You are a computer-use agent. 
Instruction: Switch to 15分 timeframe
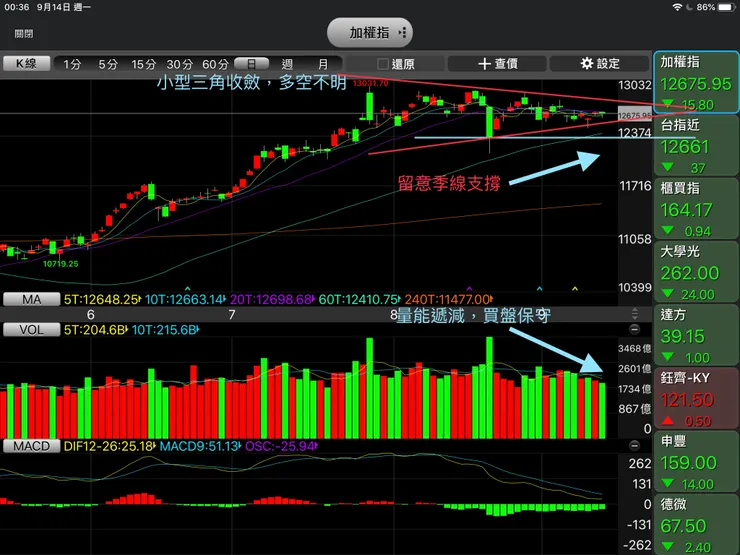tap(143, 64)
